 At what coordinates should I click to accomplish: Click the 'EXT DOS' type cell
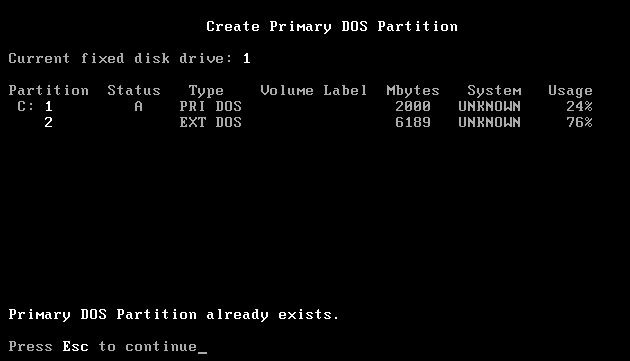[211, 122]
